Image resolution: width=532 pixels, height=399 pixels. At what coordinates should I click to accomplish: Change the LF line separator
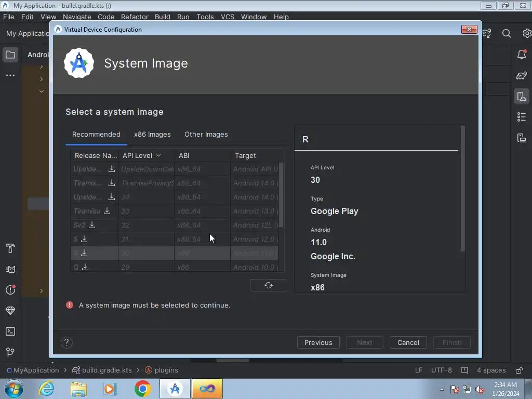click(x=419, y=370)
